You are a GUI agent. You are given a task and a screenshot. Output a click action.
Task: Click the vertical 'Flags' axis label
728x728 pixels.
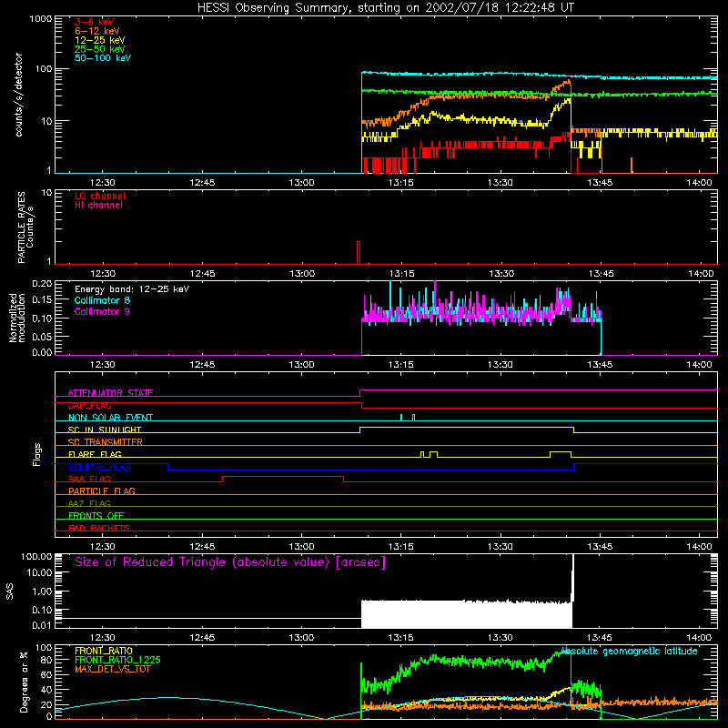coord(37,454)
